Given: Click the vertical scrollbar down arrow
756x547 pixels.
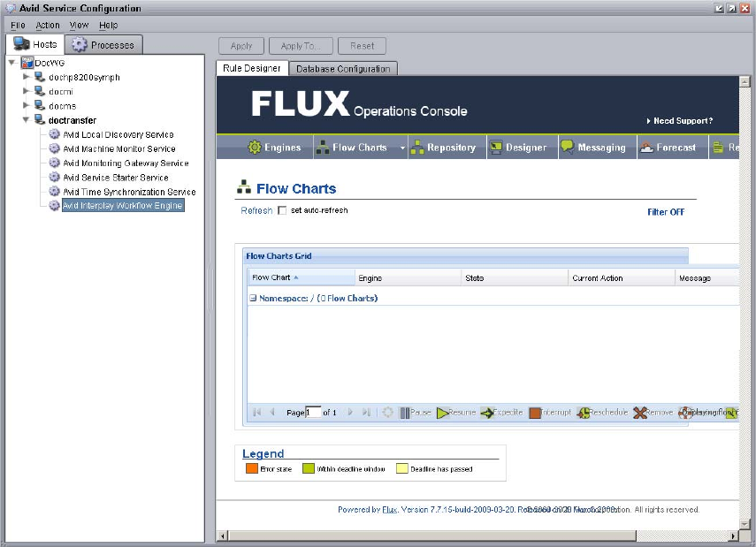Looking at the screenshot, I should 745,524.
